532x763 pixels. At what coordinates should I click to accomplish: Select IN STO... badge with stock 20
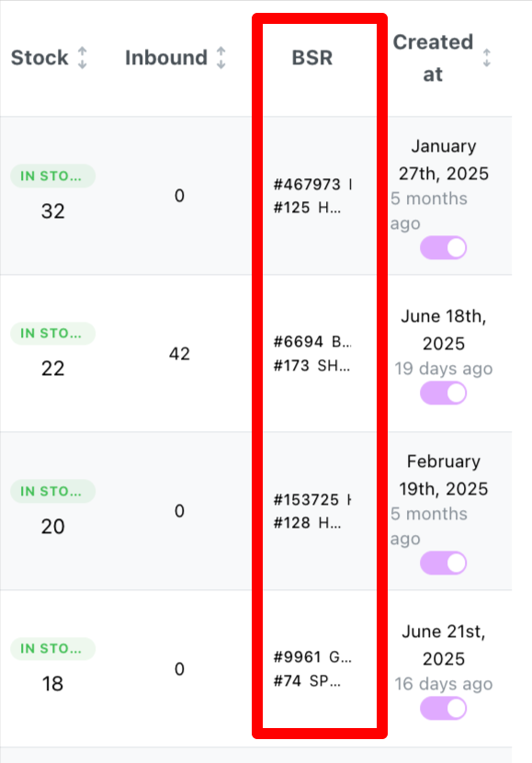(52, 491)
